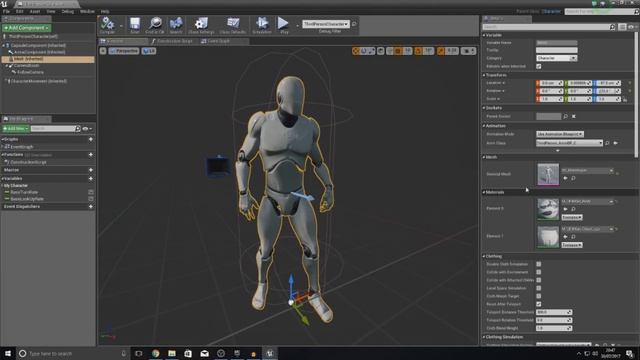Image resolution: width=640 pixels, height=360 pixels.
Task: Click Details panel eye view options
Action: pyautogui.click(x=632, y=27)
